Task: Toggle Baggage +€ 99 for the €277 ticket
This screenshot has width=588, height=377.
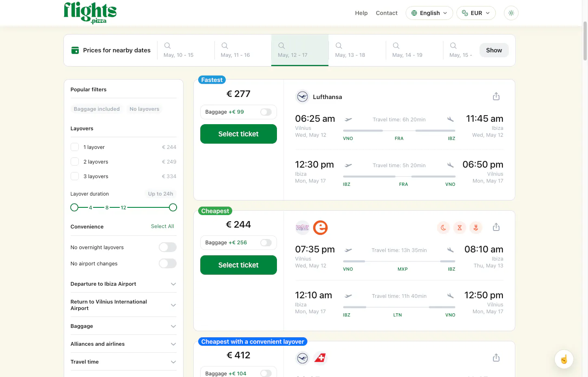Action: click(266, 112)
